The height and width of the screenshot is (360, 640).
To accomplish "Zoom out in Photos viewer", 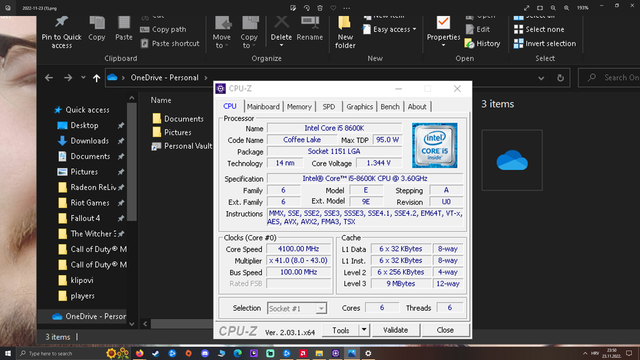I will (553, 8).
